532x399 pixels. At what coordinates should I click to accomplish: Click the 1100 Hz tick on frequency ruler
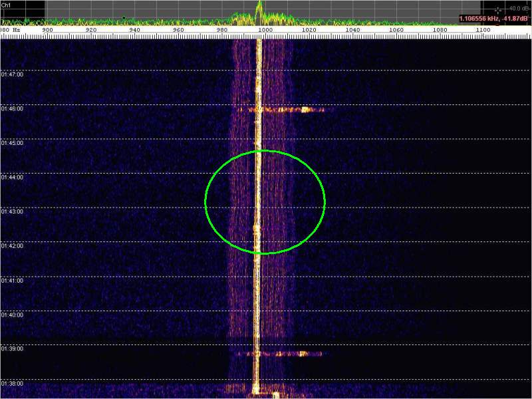click(x=483, y=30)
